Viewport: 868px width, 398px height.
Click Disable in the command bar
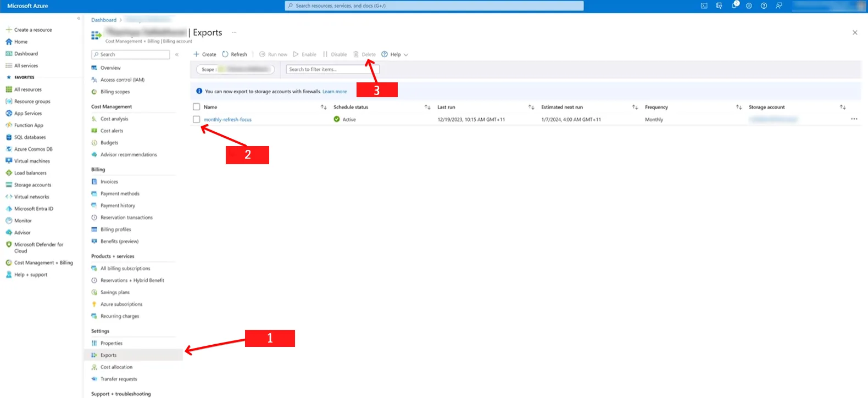[x=335, y=54]
